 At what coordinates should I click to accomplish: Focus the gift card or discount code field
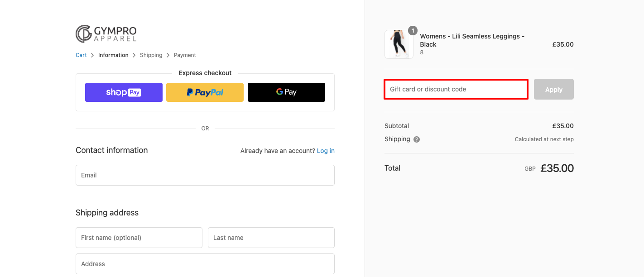(455, 89)
